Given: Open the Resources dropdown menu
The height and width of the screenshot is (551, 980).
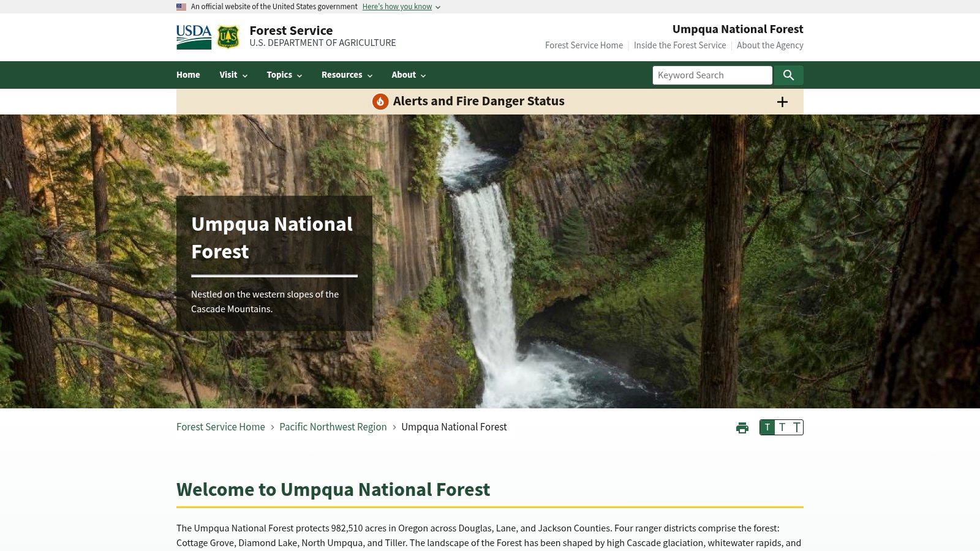Looking at the screenshot, I should coord(347,75).
